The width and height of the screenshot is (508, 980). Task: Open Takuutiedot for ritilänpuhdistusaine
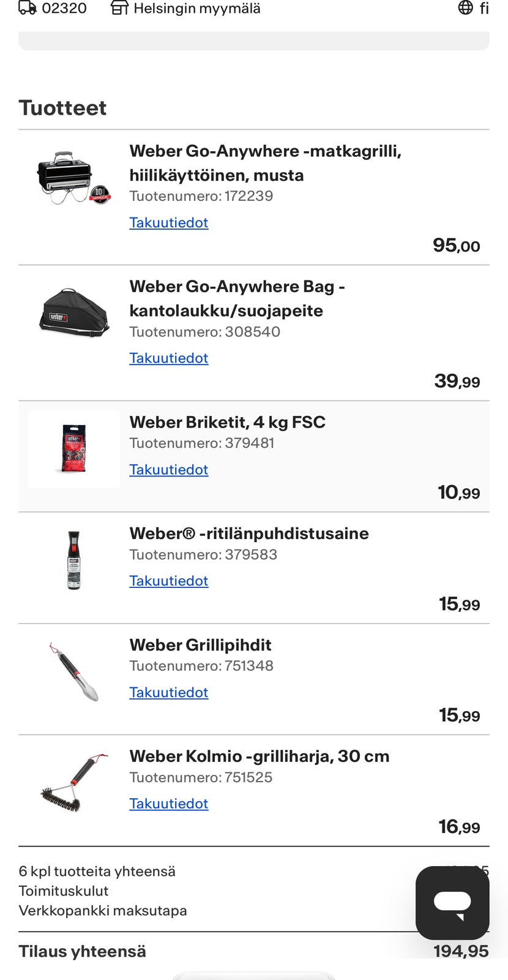[x=169, y=581]
